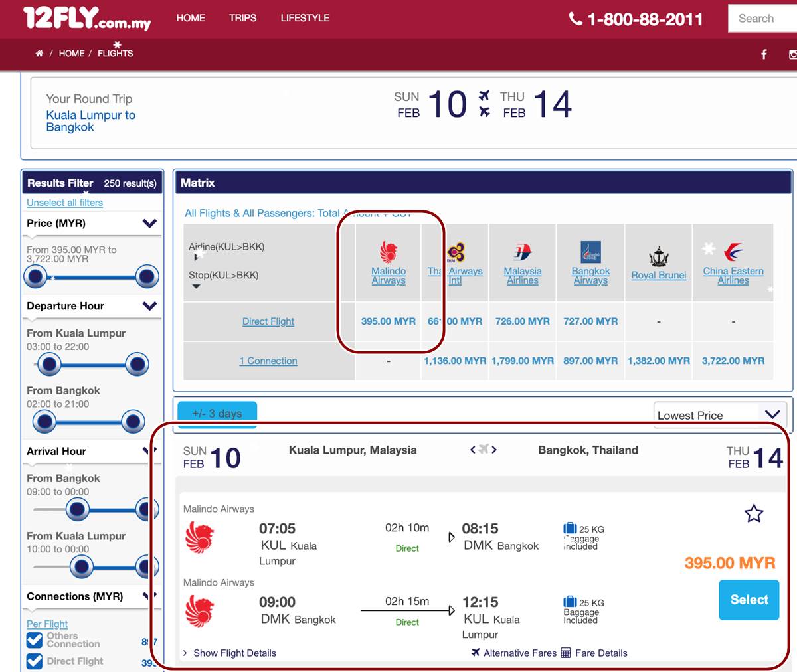Collapse the Departure Hour filter section

[x=149, y=306]
